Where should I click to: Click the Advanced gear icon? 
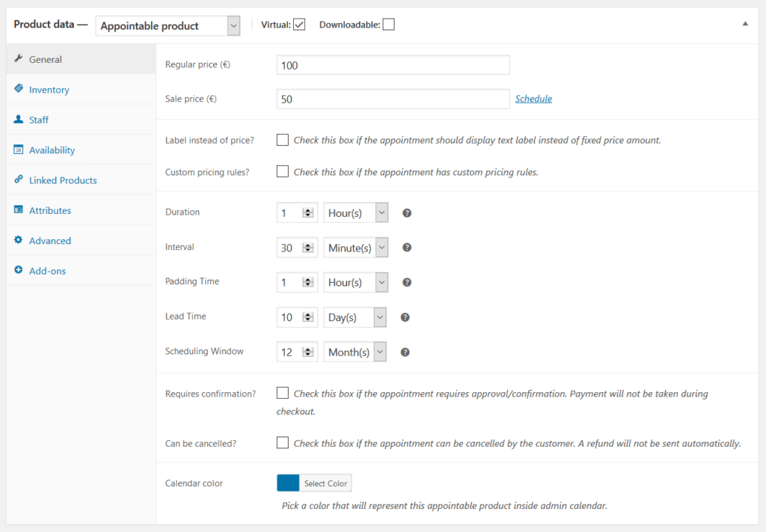(x=17, y=240)
